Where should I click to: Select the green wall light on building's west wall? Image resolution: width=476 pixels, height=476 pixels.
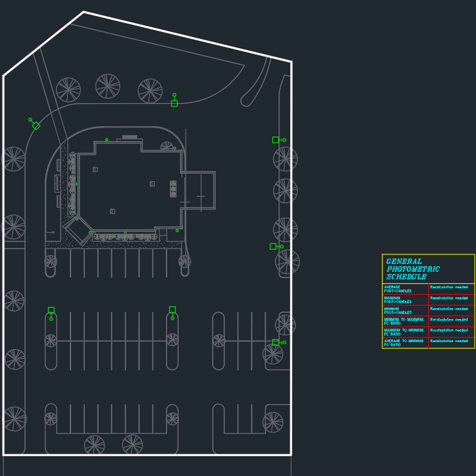76,184
